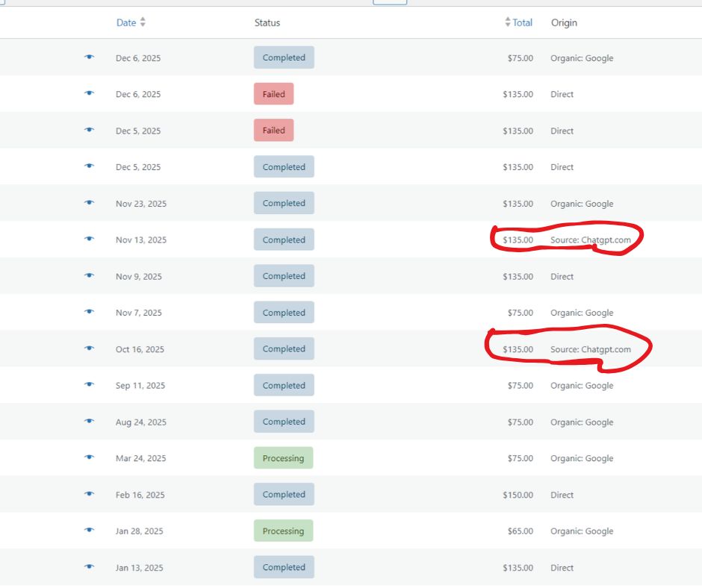702x588 pixels.
Task: Click eye icon on Nov 13, 2025 row
Action: tap(90, 239)
